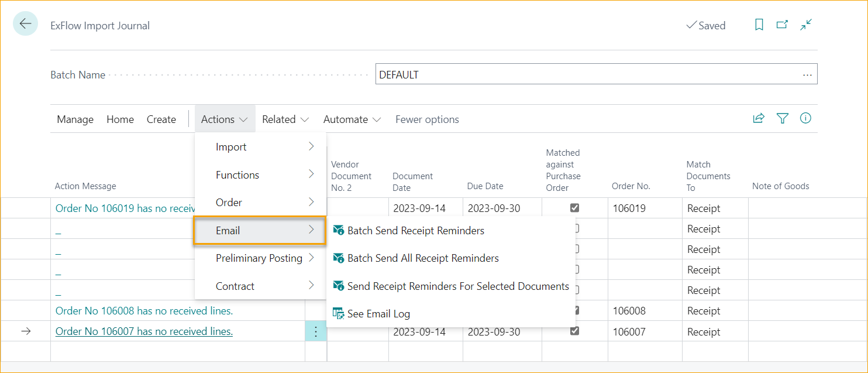
Task: Select Batch Send All Receipt Reminders
Action: click(422, 258)
